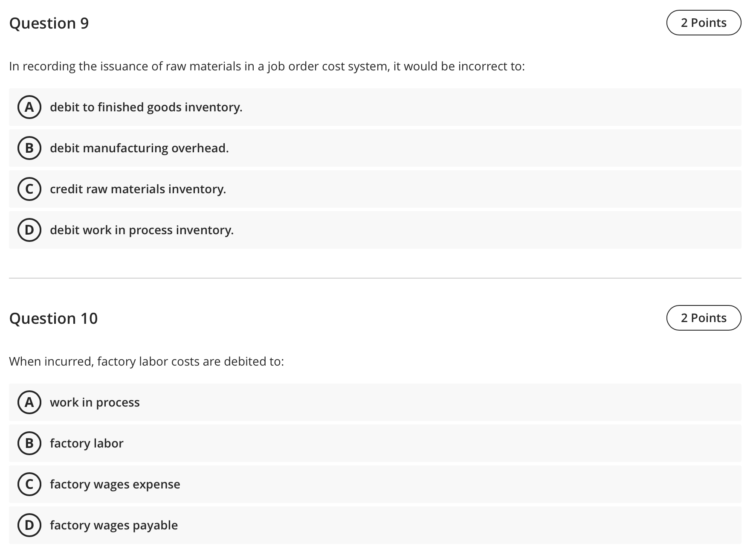Pick the "work in process" answer
The image size is (756, 558).
[95, 402]
